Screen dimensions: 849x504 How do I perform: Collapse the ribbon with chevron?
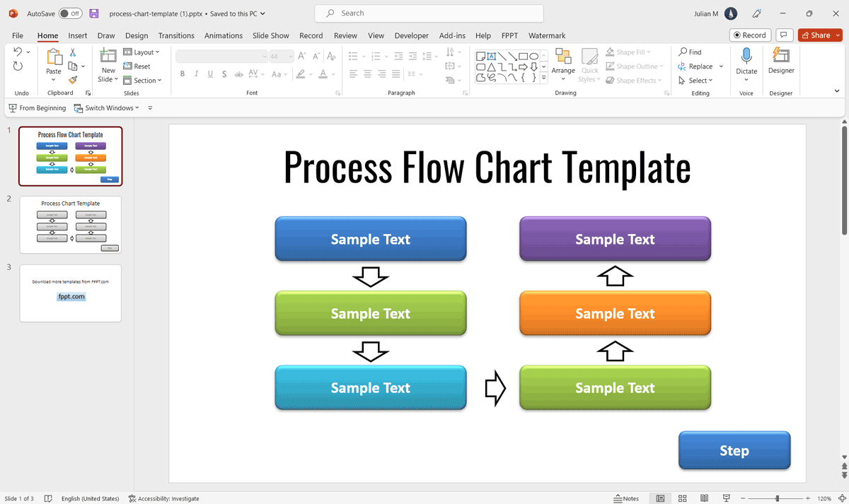837,91
